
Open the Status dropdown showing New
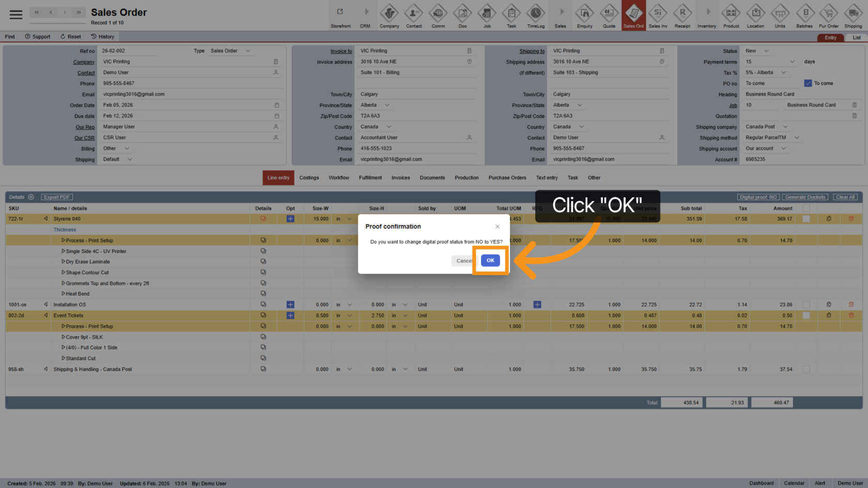757,51
